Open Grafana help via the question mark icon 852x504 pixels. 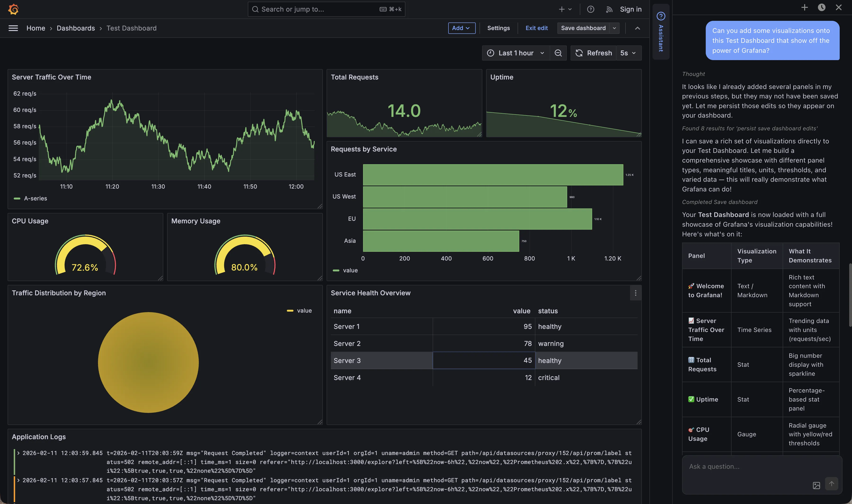[590, 9]
